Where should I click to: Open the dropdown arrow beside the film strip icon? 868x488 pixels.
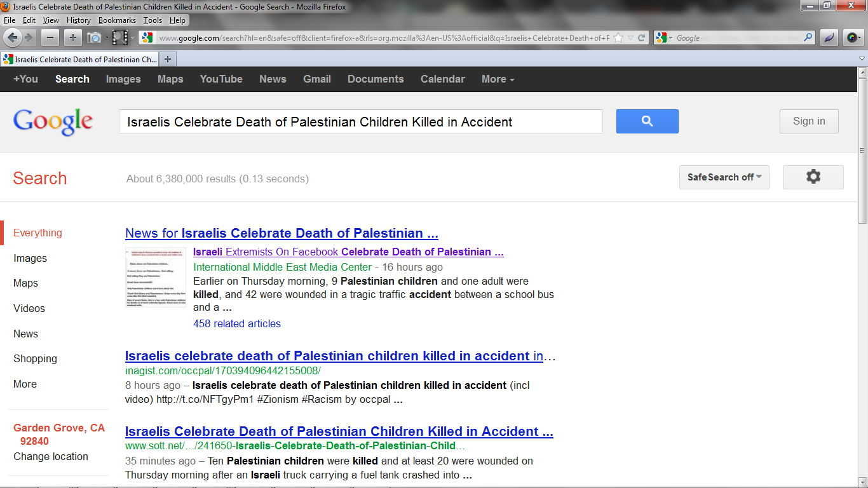pyautogui.click(x=133, y=38)
